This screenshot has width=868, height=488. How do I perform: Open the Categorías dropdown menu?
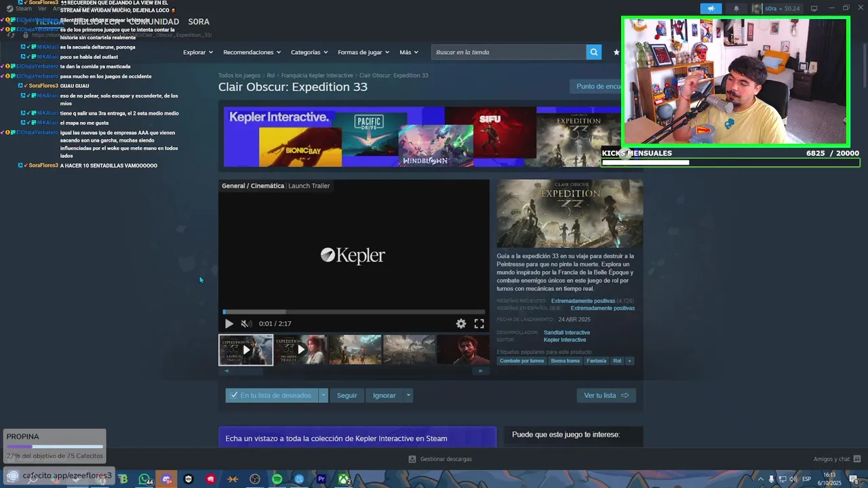point(309,52)
